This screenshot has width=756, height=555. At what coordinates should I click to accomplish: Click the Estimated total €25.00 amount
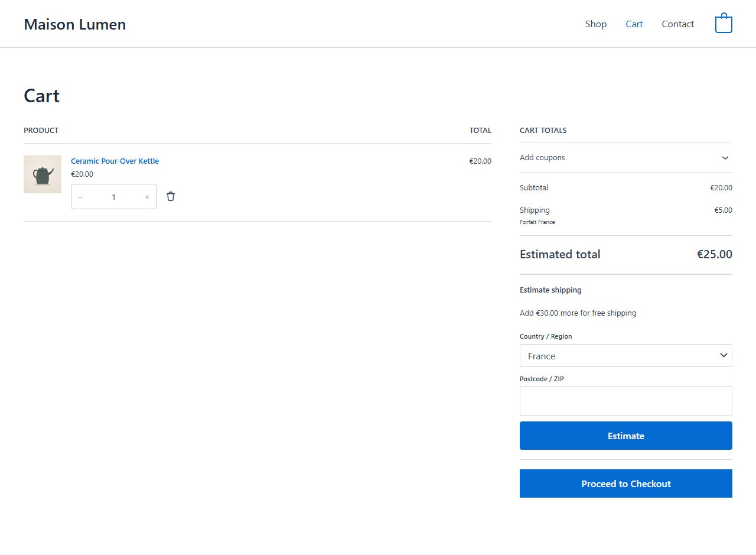click(x=715, y=255)
